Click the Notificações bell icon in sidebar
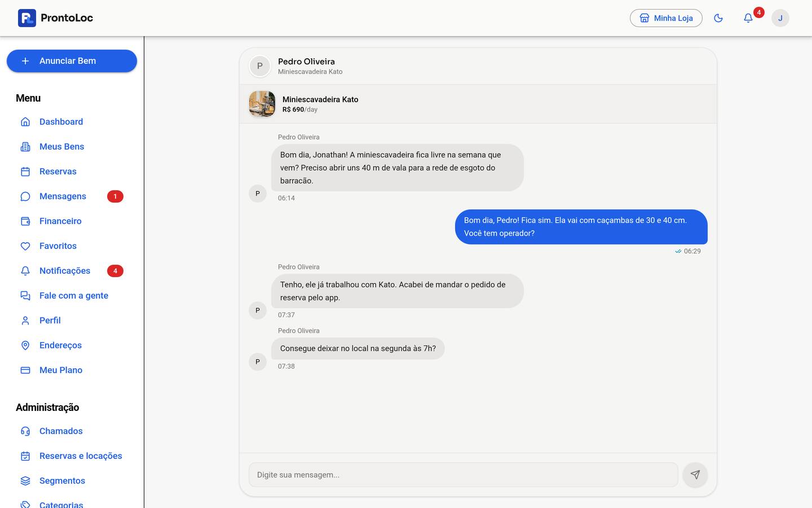 [25, 271]
